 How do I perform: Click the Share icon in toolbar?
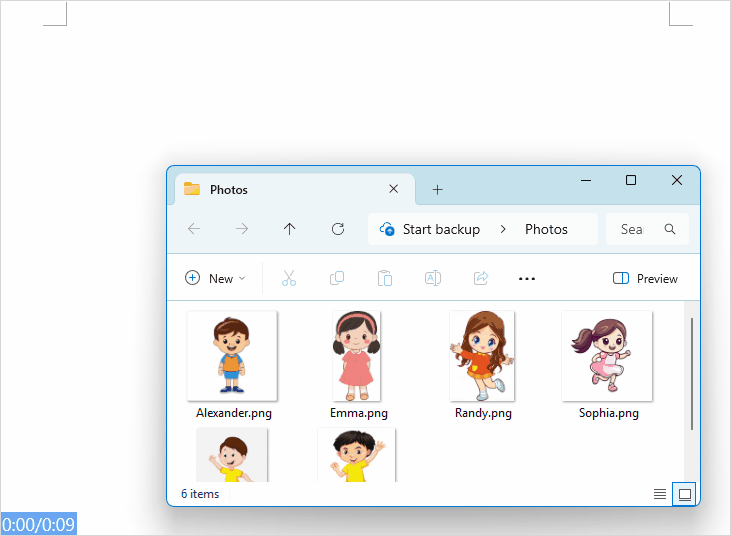(x=481, y=278)
